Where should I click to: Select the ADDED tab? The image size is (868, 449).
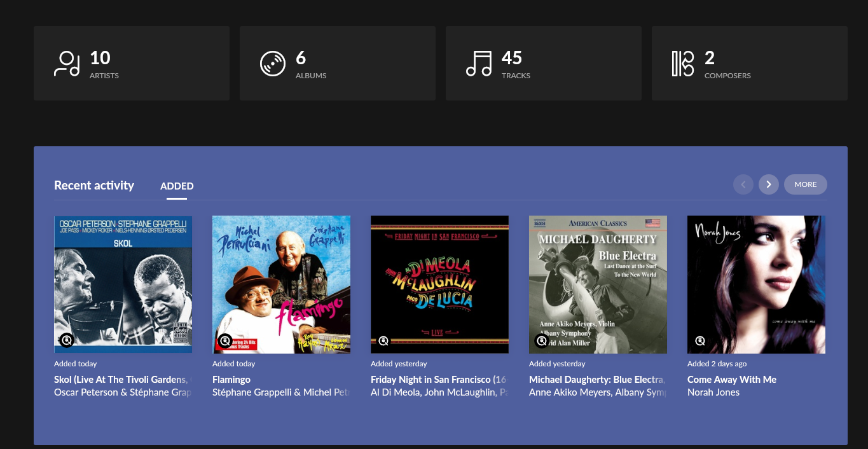pos(177,186)
